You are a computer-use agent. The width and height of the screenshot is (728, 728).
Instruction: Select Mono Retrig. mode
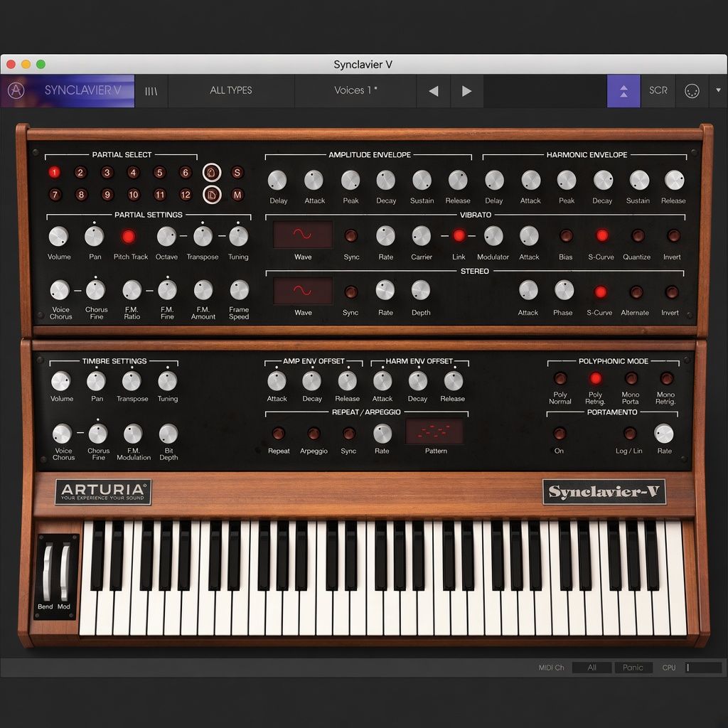point(666,378)
